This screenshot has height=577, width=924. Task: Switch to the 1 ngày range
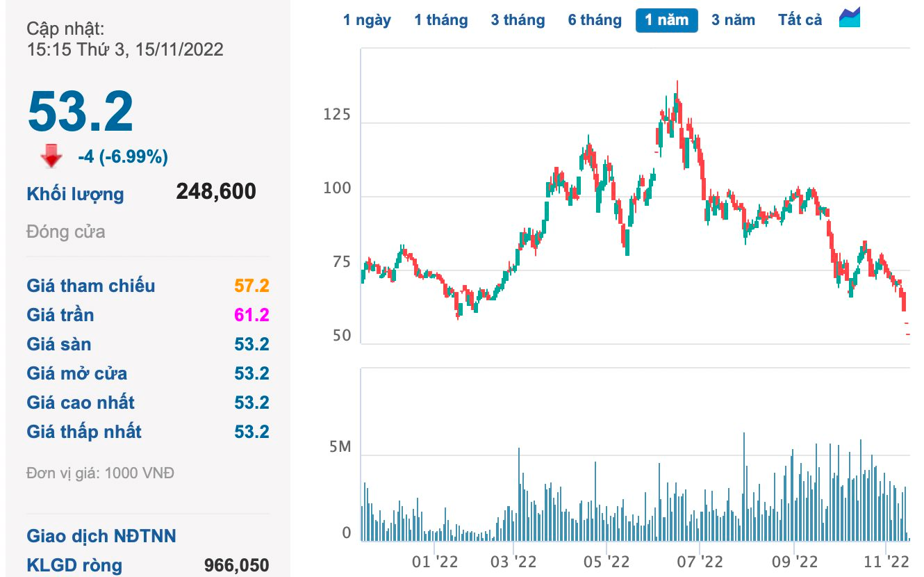[x=367, y=20]
